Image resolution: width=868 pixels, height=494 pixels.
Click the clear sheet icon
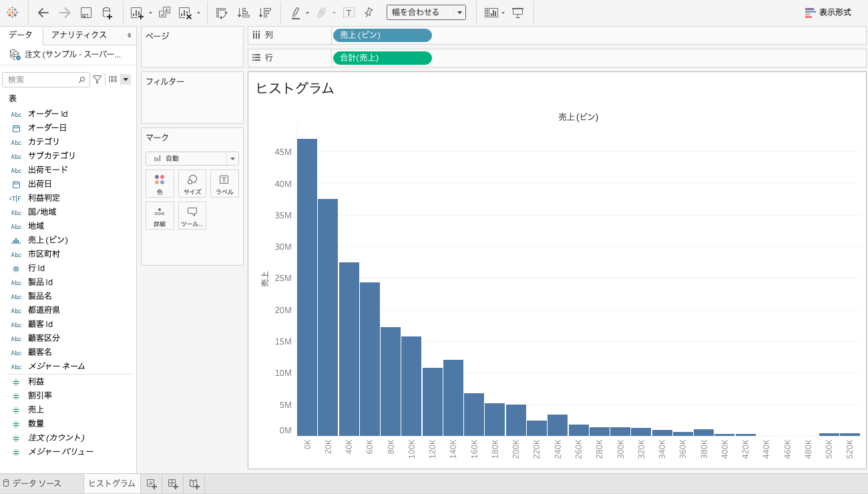tap(185, 13)
